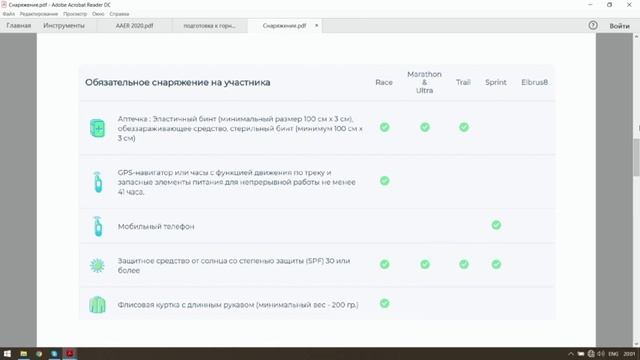Image resolution: width=640 pixels, height=360 pixels.
Task: Click the vertical scrollbar thumb
Action: pos(636,157)
